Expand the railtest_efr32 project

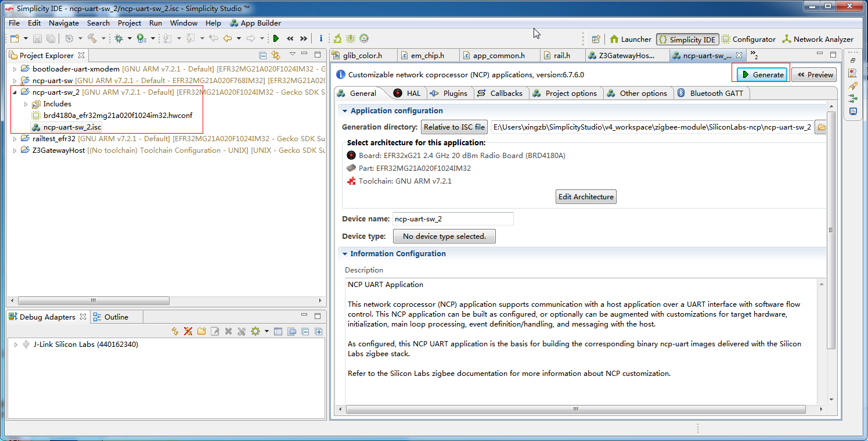(15, 138)
